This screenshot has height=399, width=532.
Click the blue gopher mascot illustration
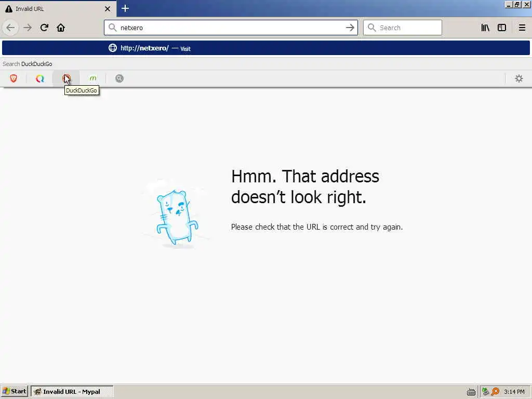tap(177, 217)
